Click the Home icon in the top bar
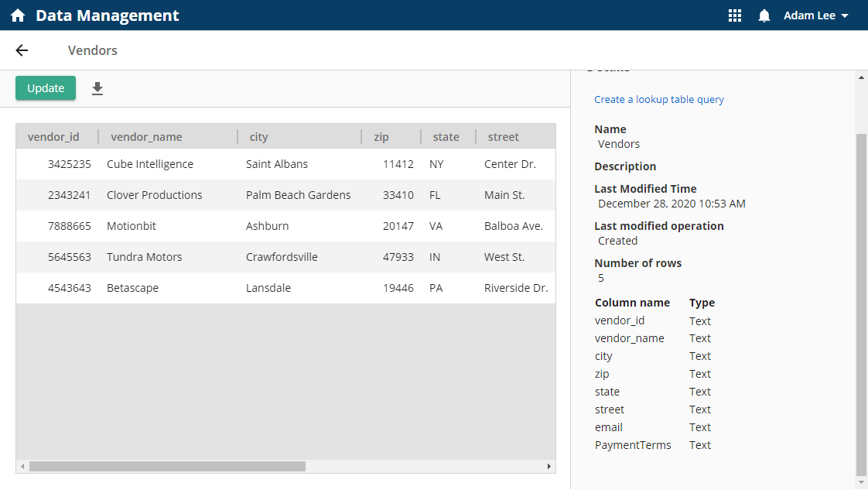 [16, 15]
